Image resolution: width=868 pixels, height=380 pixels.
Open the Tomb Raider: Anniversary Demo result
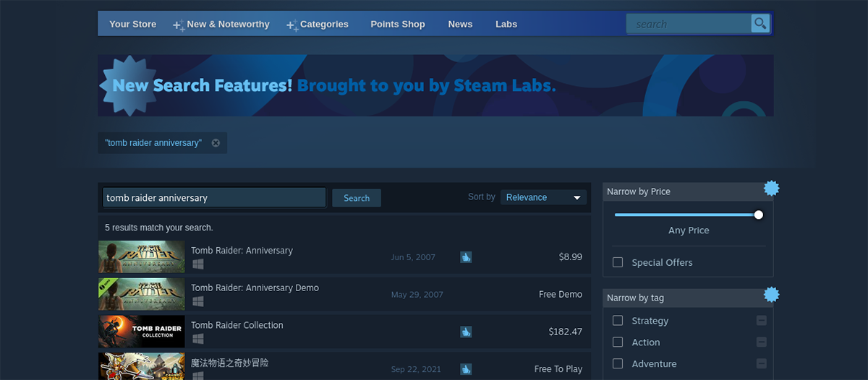(344, 294)
